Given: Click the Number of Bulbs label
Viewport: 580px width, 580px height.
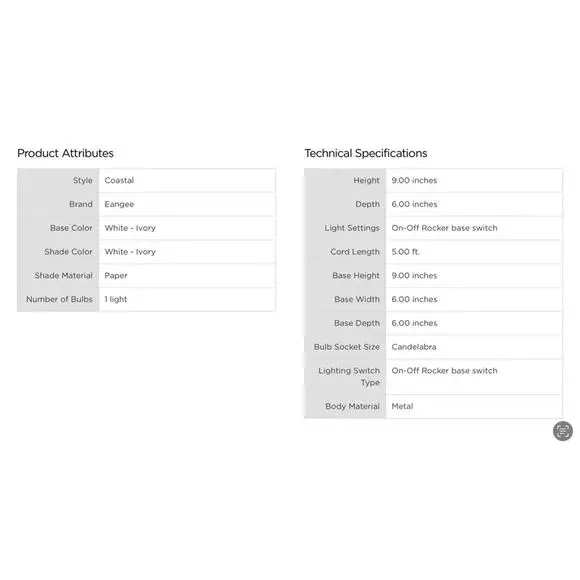Looking at the screenshot, I should click(x=59, y=299).
